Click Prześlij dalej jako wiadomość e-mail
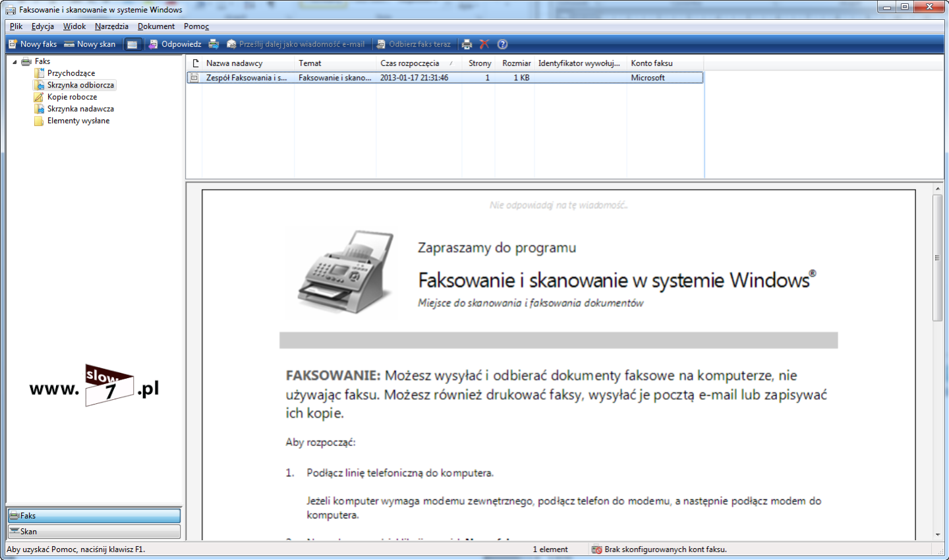Viewport: 949px width, 560px height. click(295, 44)
